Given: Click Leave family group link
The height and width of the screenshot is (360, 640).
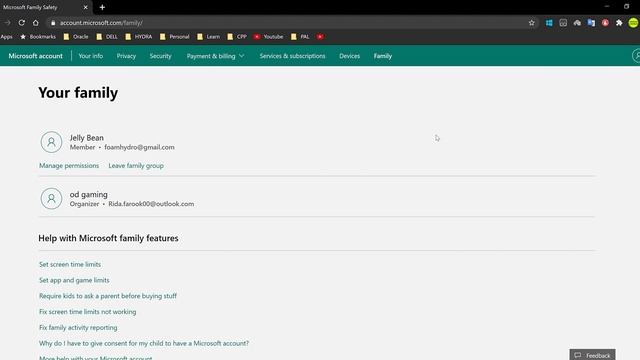Looking at the screenshot, I should click(136, 166).
